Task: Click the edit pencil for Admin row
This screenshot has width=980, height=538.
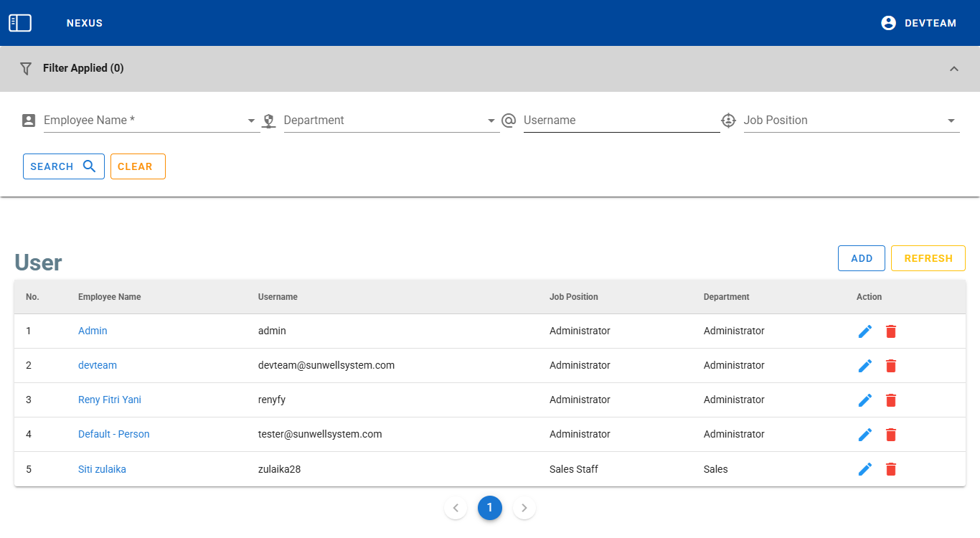Action: click(x=865, y=331)
